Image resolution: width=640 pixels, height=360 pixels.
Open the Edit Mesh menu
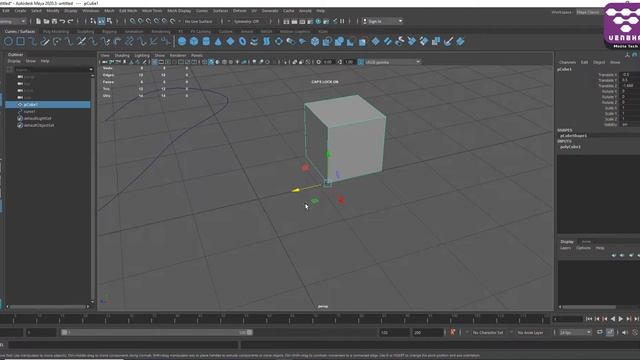[x=128, y=11]
